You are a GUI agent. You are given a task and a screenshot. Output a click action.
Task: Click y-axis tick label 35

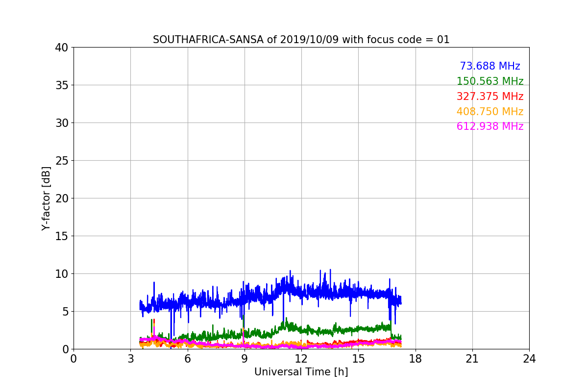click(62, 85)
